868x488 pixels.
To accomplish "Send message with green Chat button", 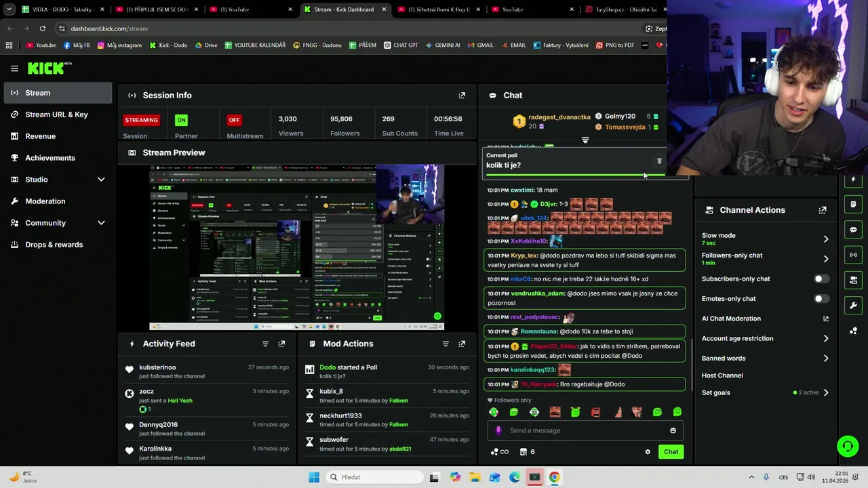I will [x=671, y=452].
